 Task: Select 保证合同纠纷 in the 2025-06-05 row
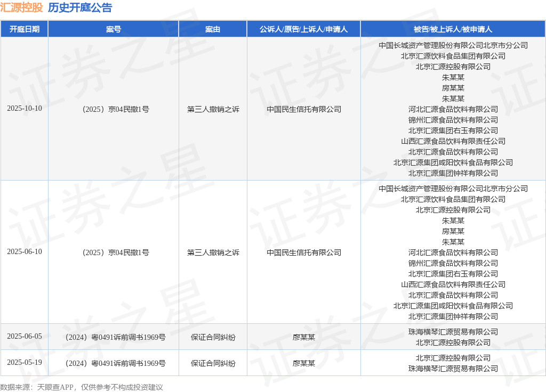click(213, 337)
